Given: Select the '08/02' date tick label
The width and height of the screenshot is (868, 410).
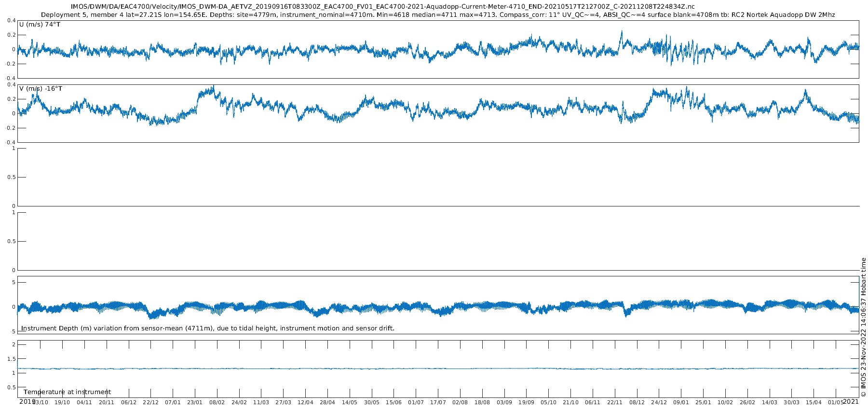Looking at the screenshot, I should 217,402.
